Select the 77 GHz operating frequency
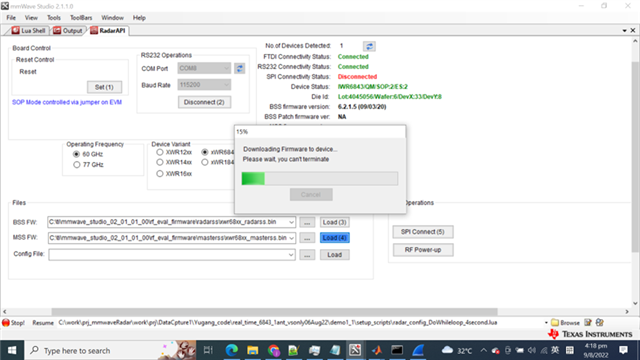Screen dimensions: 640x360 (76, 165)
